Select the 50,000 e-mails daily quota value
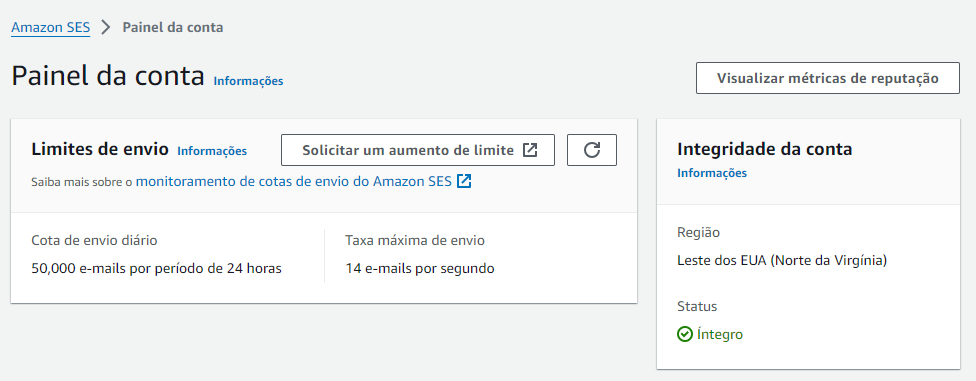The width and height of the screenshot is (976, 381). click(x=156, y=269)
